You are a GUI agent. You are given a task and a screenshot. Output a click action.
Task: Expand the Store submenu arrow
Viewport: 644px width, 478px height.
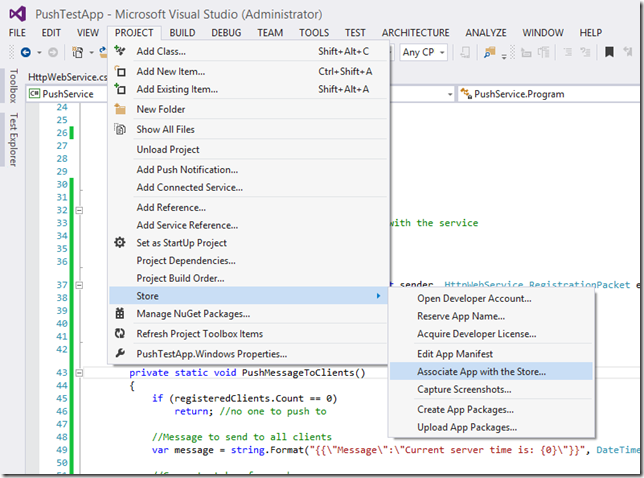click(378, 296)
